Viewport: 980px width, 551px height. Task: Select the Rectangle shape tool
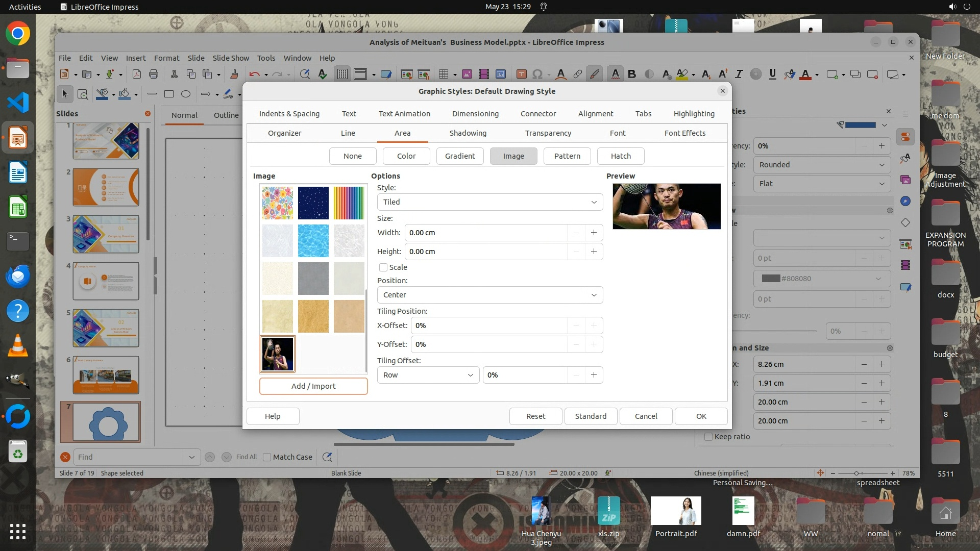click(169, 94)
